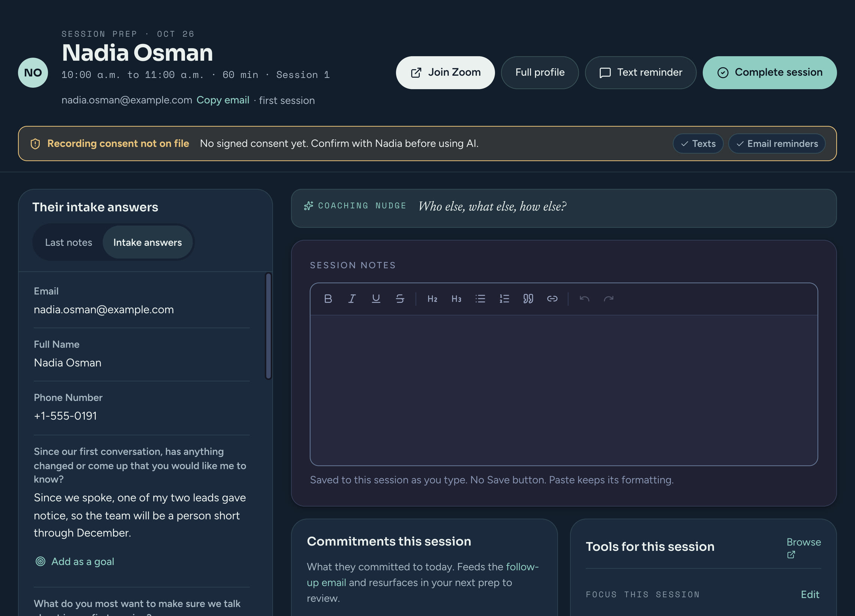Click the 'Recording consent not on file' warning
Screen dimensions: 855x616
click(x=118, y=144)
